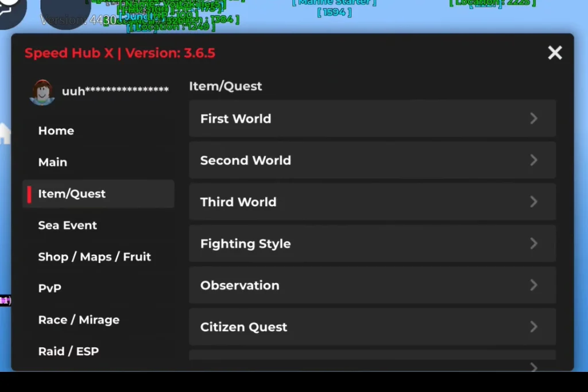This screenshot has height=392, width=588.
Task: Click the masked username uuh***
Action: coord(115,91)
